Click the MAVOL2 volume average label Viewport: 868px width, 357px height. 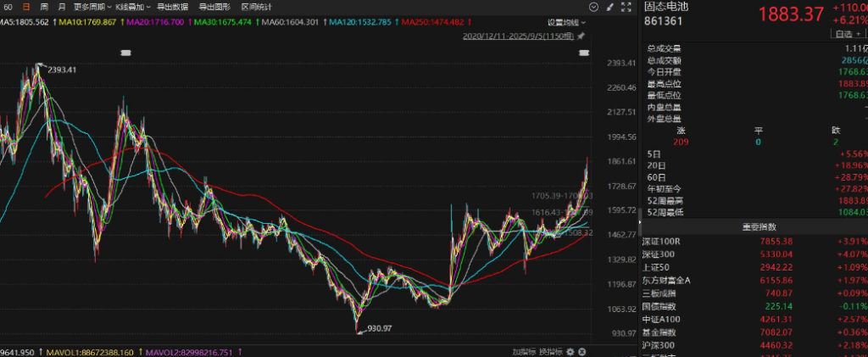point(189,351)
